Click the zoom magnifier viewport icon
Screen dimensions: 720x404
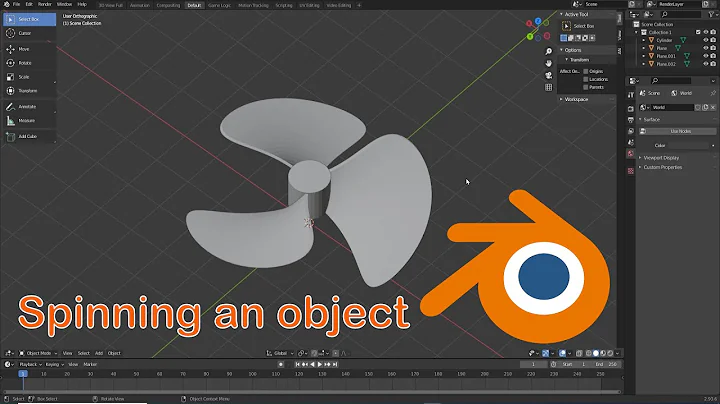click(x=548, y=51)
